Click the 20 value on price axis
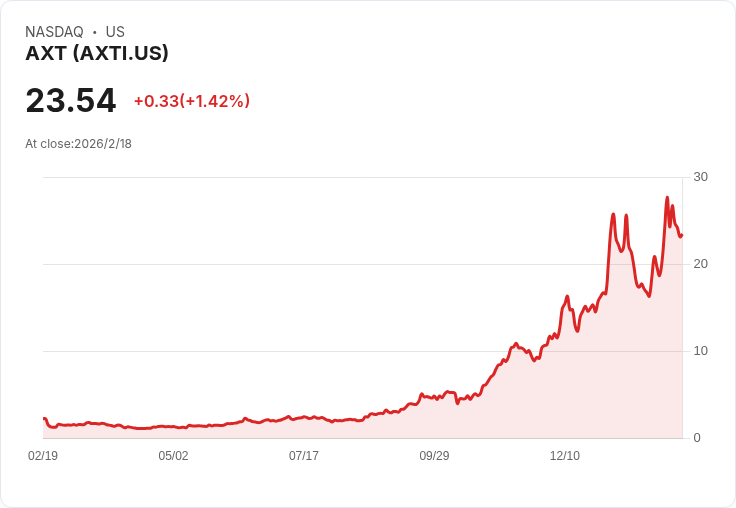 (x=700, y=264)
